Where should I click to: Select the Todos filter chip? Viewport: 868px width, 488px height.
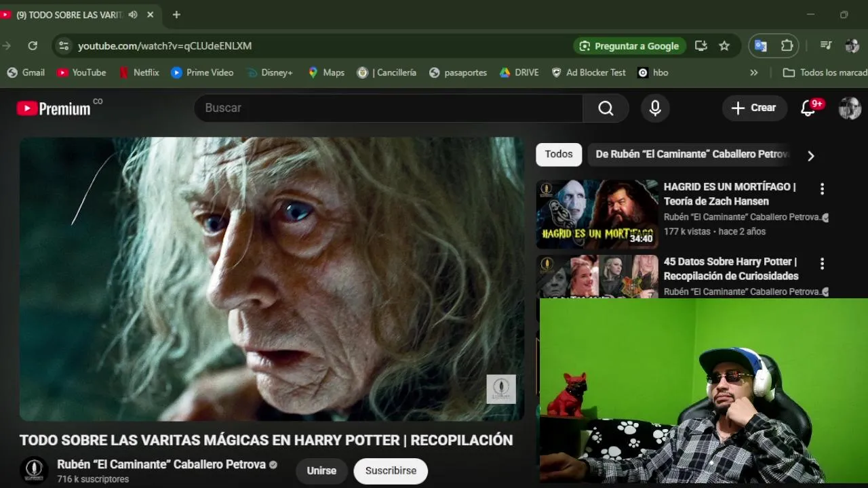click(559, 155)
